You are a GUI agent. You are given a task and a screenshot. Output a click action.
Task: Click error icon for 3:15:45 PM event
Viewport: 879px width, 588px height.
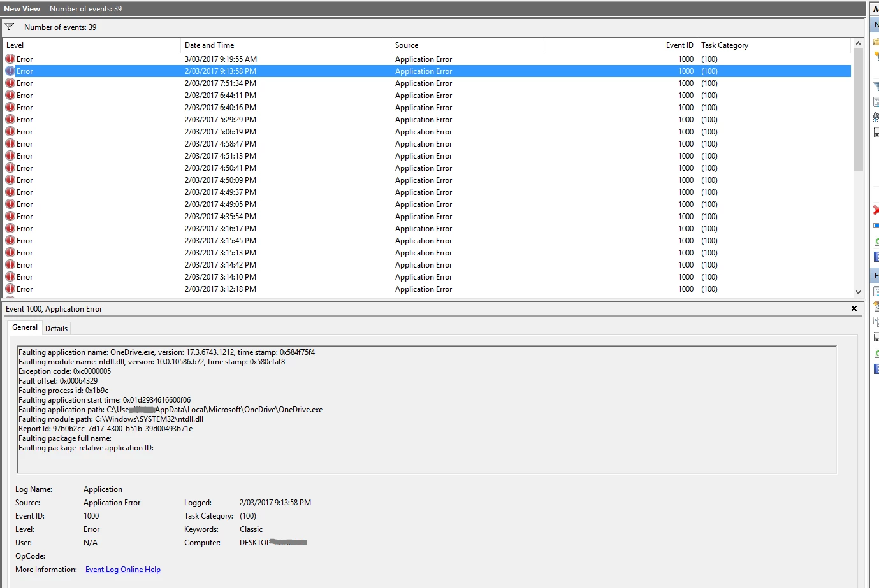pyautogui.click(x=10, y=240)
